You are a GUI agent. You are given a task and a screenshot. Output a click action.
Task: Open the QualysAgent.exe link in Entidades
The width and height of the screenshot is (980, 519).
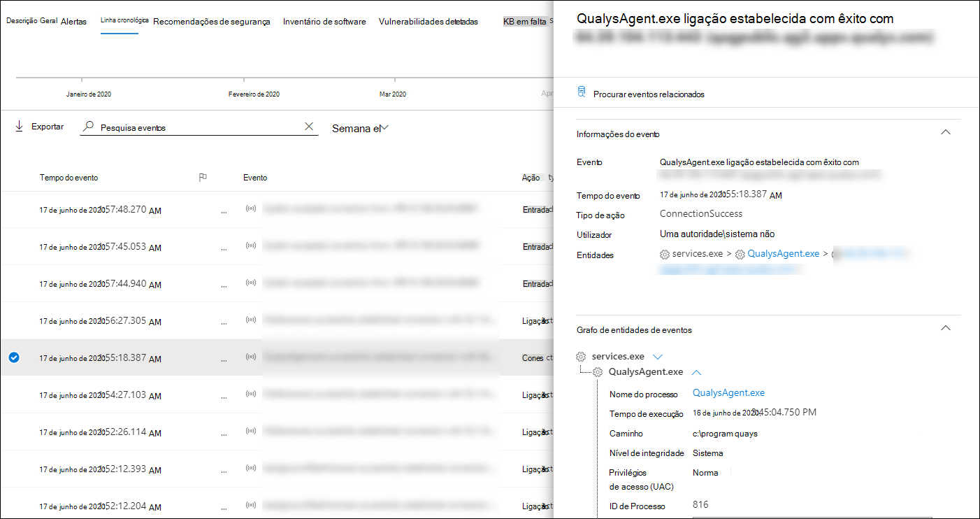point(783,254)
